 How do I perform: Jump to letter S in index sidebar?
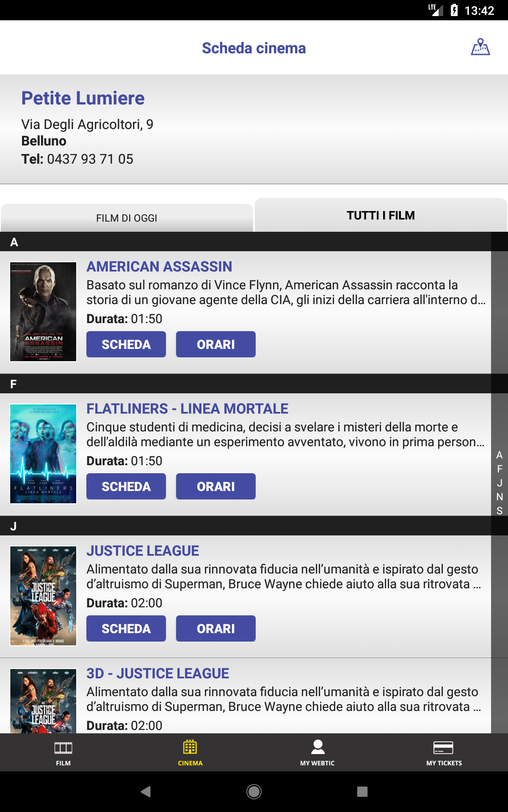tap(500, 510)
